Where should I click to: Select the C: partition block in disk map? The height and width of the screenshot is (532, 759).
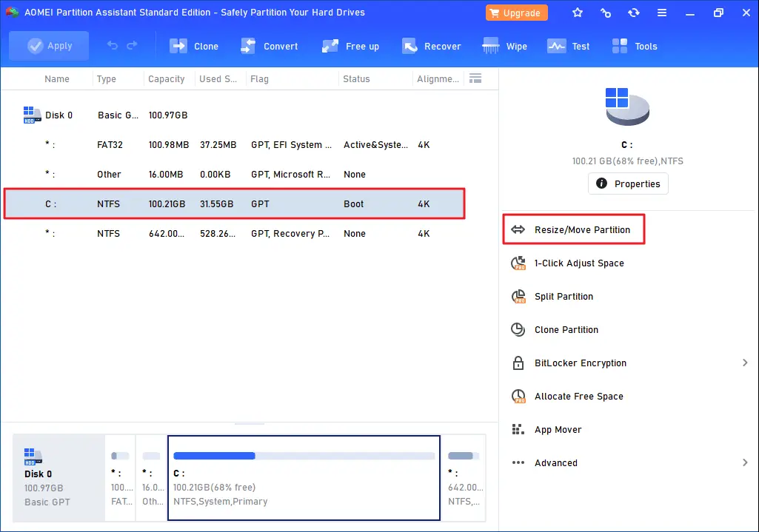pos(304,478)
